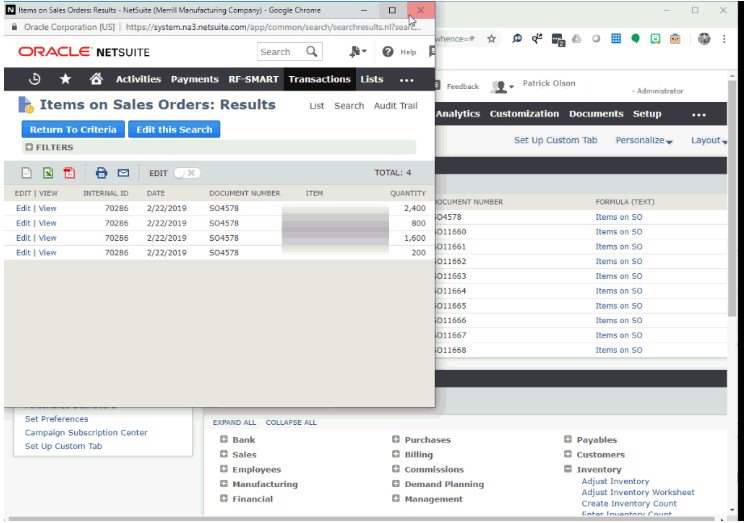Image resolution: width=744 pixels, height=523 pixels.
Task: Click Feedback link in background window
Action: coord(463,87)
